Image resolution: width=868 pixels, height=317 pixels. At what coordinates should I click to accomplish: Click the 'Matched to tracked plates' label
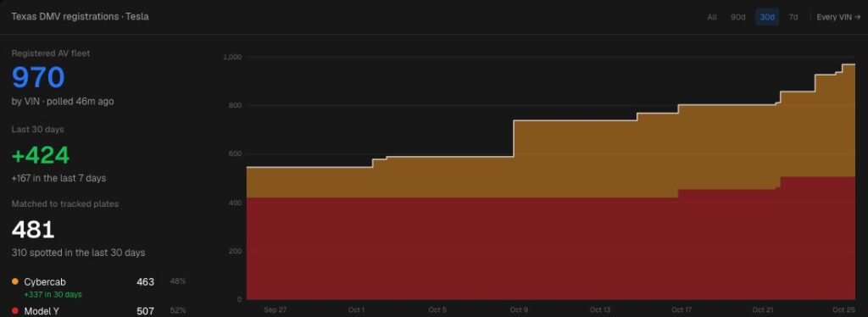point(64,203)
